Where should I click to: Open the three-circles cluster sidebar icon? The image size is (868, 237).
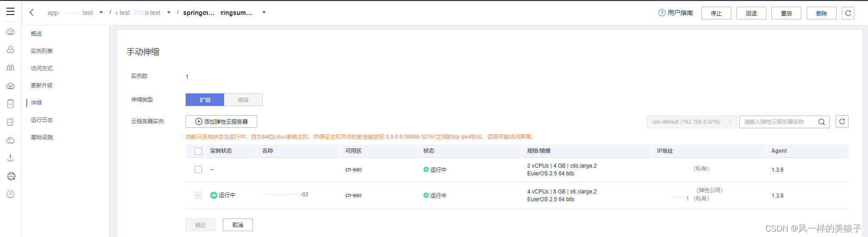coord(10,50)
